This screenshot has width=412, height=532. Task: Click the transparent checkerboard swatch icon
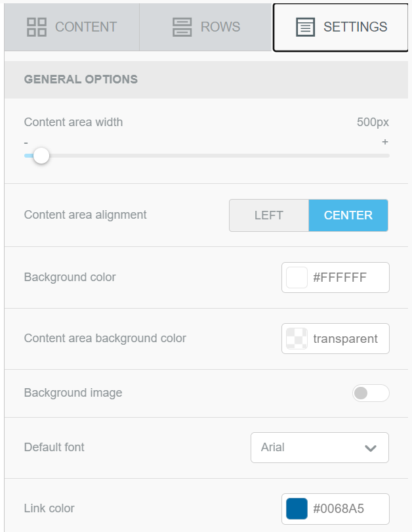[x=297, y=339]
